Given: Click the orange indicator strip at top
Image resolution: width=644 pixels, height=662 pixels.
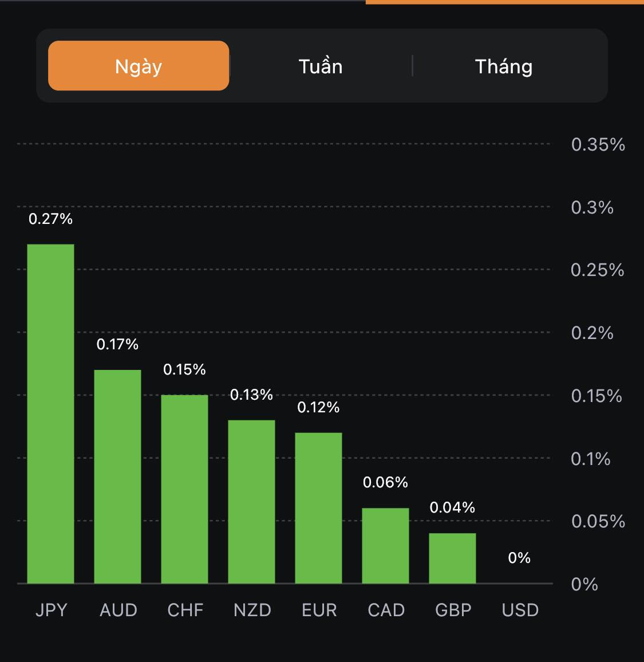Looking at the screenshot, I should (x=504, y=2).
